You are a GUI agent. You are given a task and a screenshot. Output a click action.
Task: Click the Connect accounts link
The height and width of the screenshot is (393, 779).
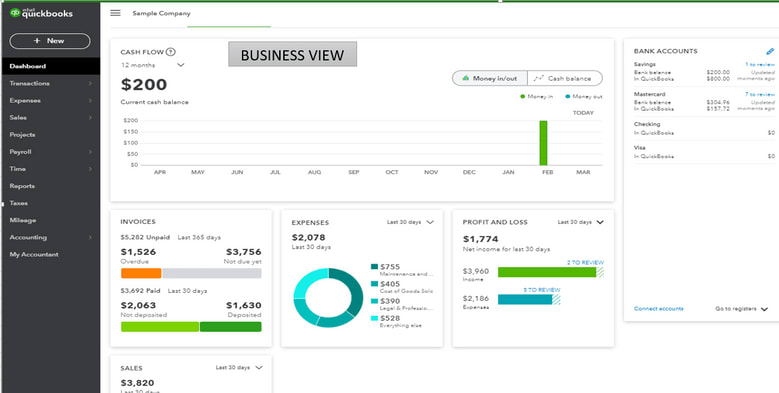pyautogui.click(x=658, y=309)
